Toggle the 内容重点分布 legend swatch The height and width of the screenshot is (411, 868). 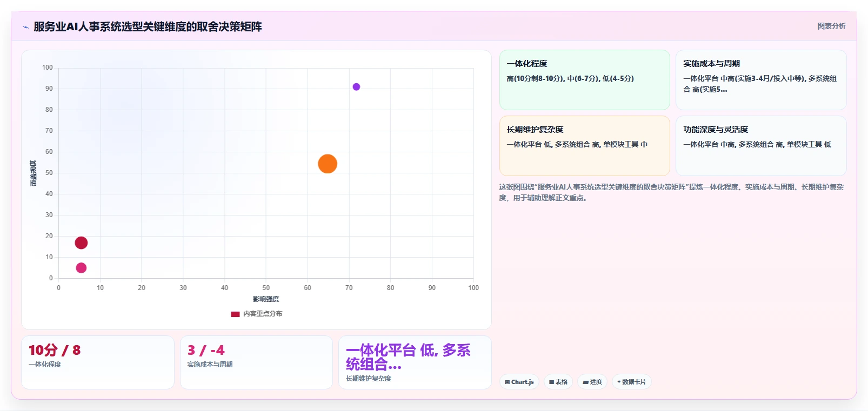(x=235, y=314)
